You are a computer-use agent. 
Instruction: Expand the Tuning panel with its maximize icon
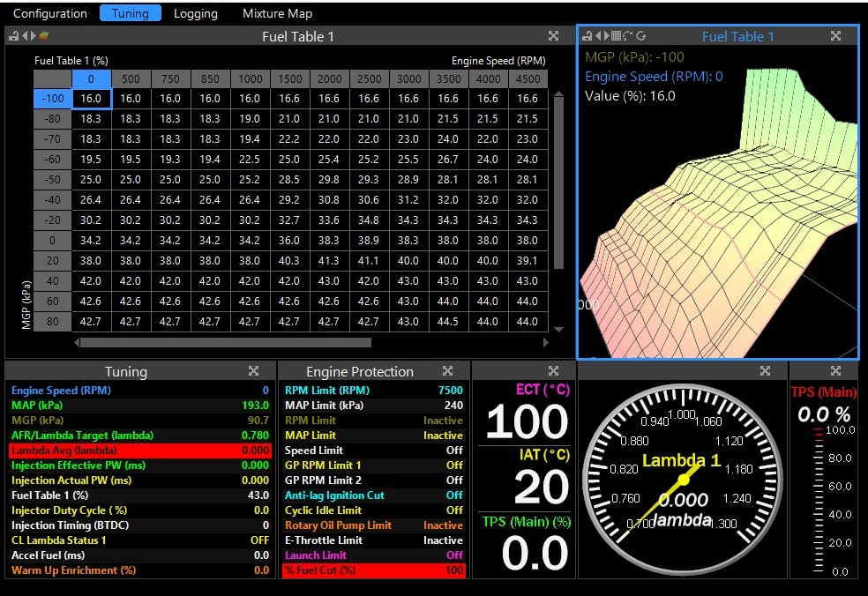tap(253, 371)
